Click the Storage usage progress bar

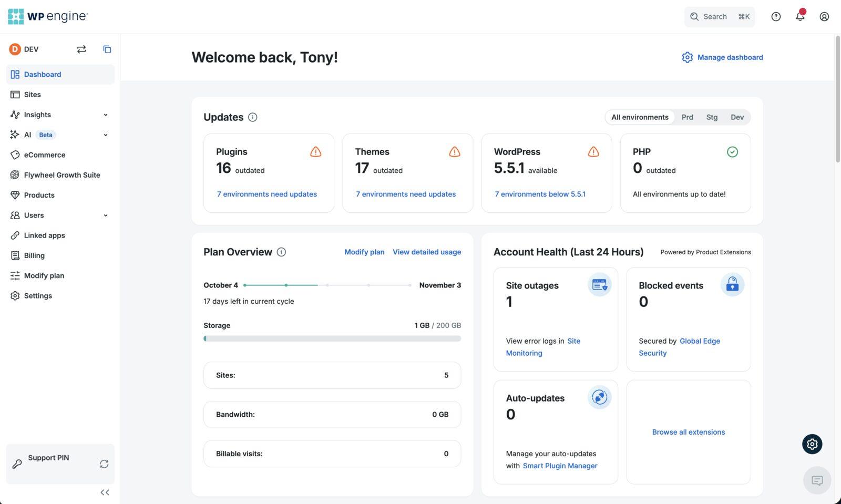(x=332, y=339)
